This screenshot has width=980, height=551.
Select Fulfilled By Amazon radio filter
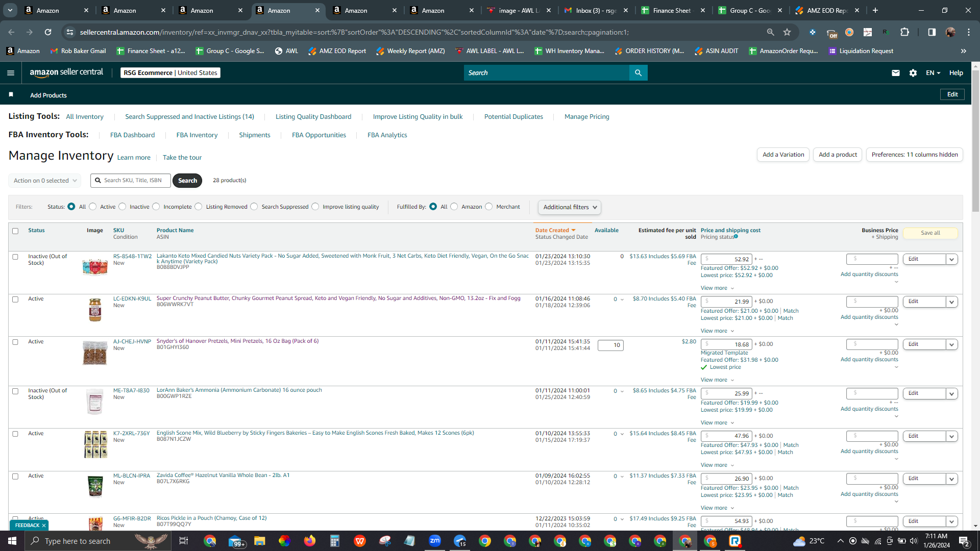click(454, 207)
